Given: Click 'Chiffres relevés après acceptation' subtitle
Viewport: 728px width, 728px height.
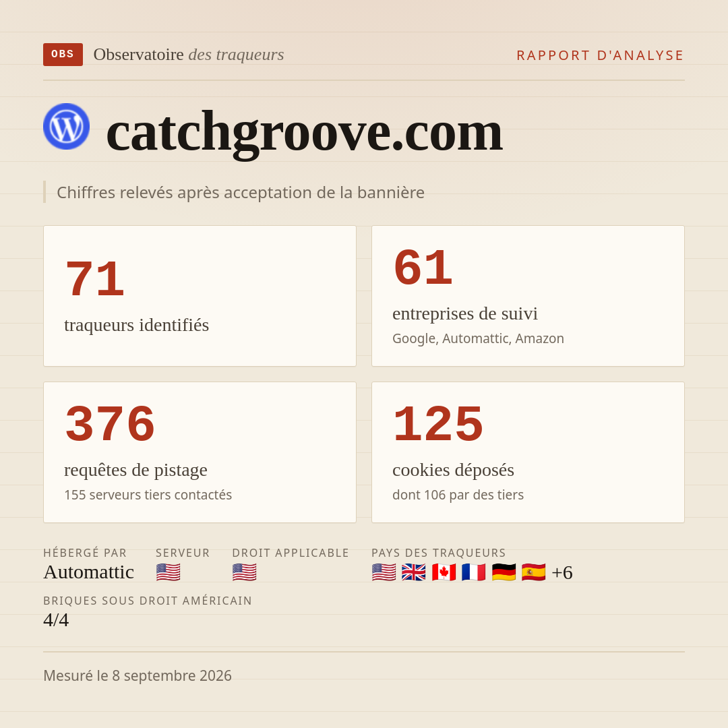Looking at the screenshot, I should [x=241, y=193].
